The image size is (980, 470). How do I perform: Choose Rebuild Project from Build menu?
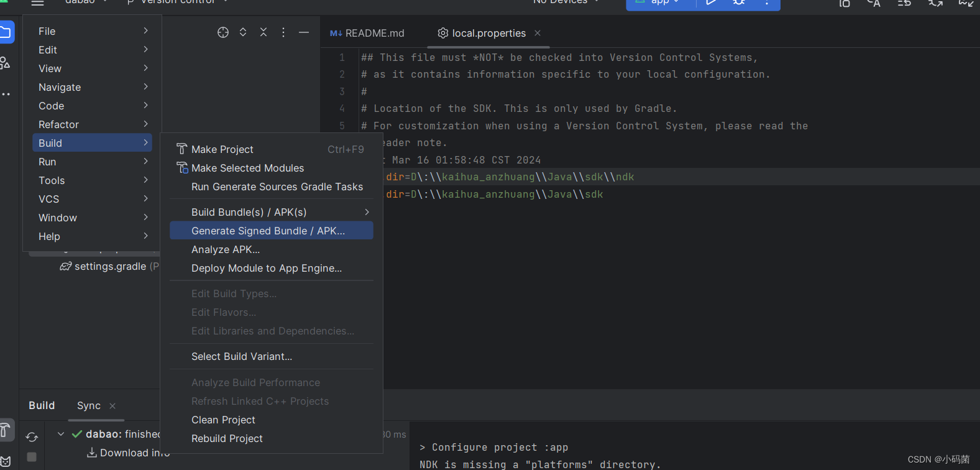pyautogui.click(x=272, y=438)
